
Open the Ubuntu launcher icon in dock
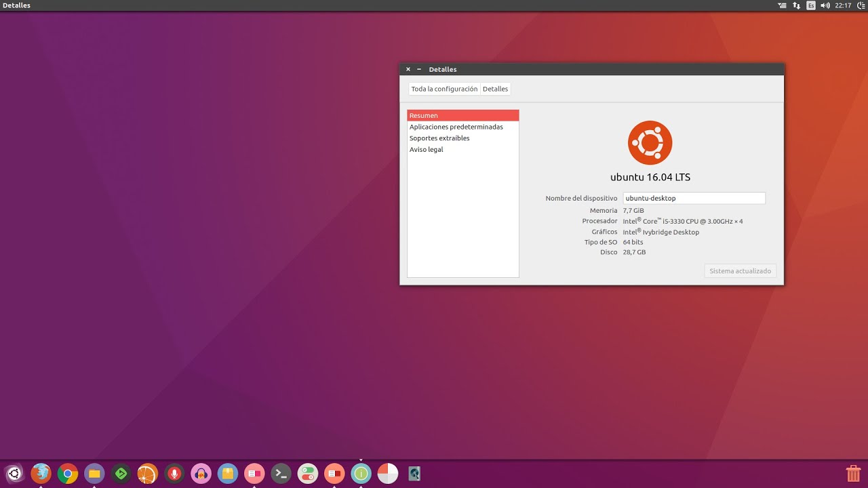(x=14, y=473)
